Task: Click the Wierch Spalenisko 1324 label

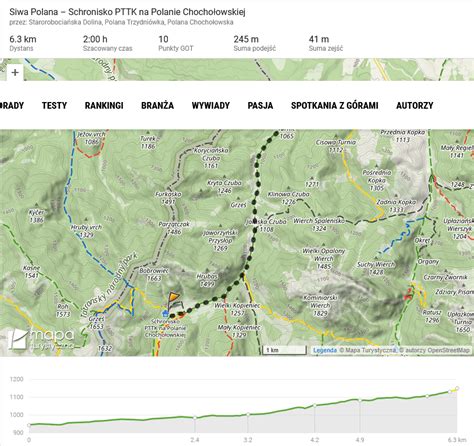Action: pos(319,224)
